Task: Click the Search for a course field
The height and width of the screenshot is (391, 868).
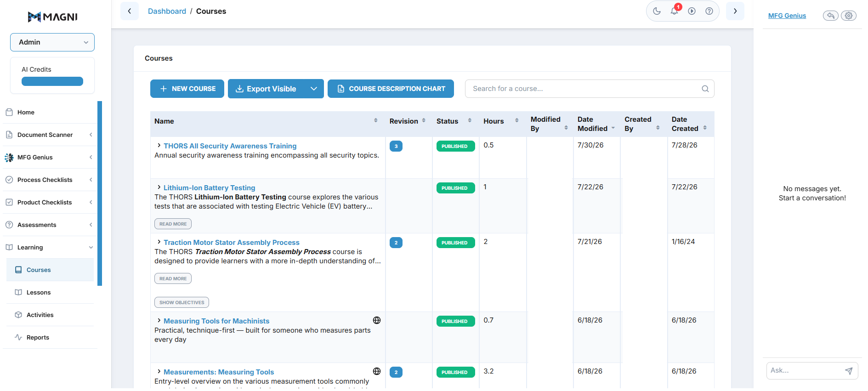Action: (590, 89)
